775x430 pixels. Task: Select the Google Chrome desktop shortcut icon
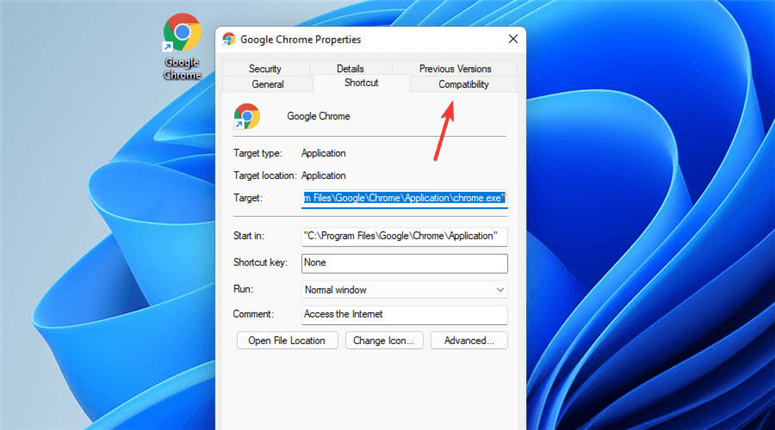[x=182, y=46]
